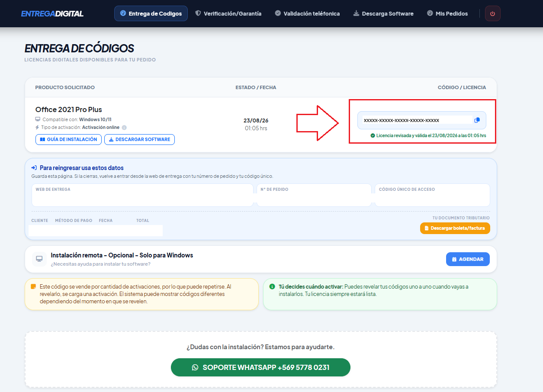The width and height of the screenshot is (543, 392).
Task: Click the Licencia revisada y válida text
Action: pos(431,135)
